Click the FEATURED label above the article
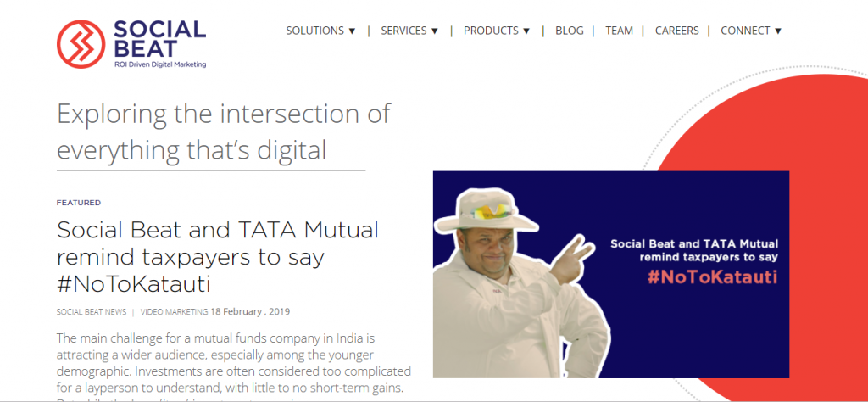The height and width of the screenshot is (402, 868). pos(79,203)
